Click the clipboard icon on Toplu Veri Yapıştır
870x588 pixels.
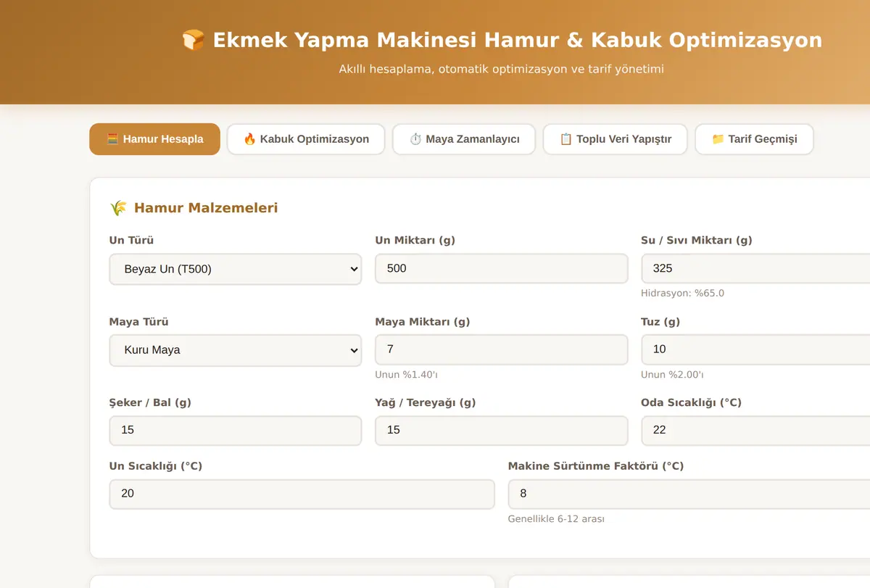click(566, 139)
